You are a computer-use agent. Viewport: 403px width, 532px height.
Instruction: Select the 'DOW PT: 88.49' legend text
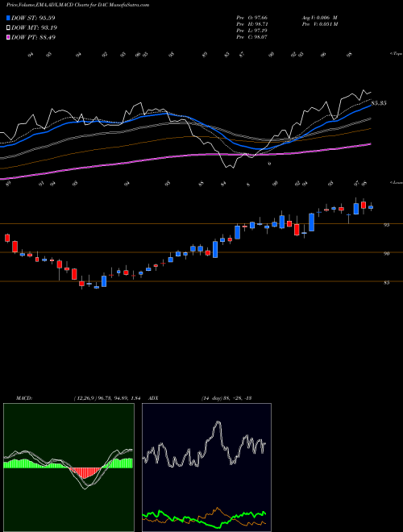pos(33,37)
